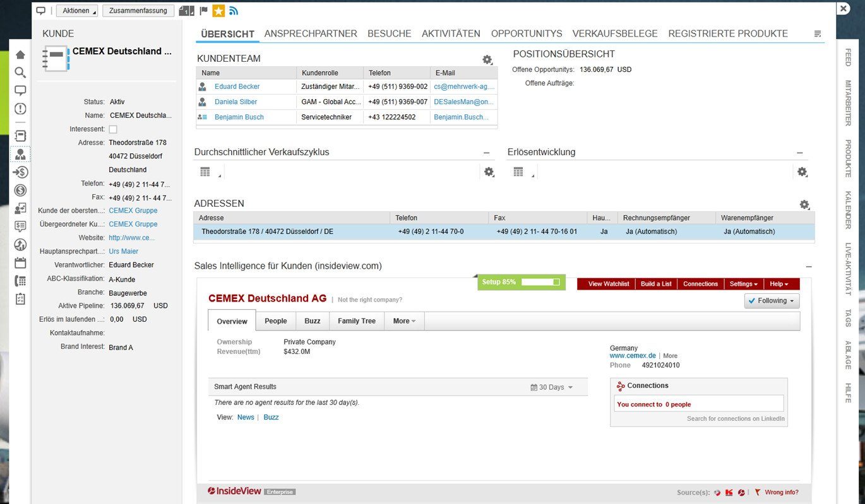
Task: Open the people-with-chart icon in sidebar
Action: tap(20, 208)
